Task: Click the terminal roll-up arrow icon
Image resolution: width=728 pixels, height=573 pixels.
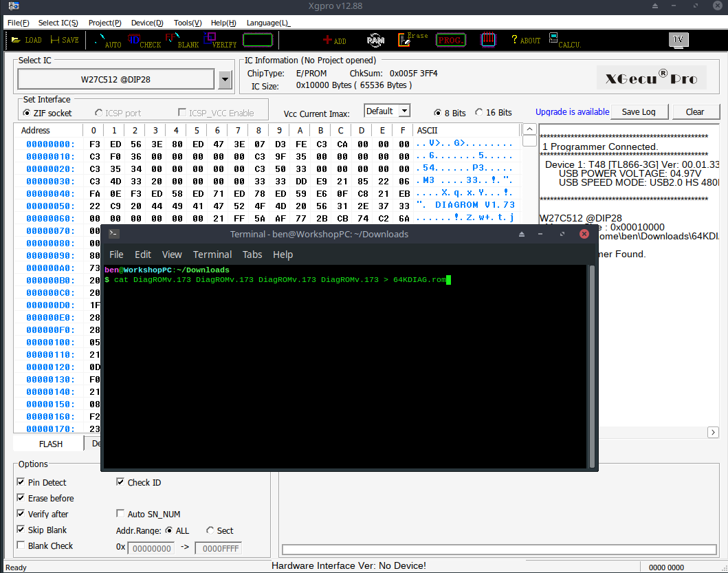Action: [522, 234]
